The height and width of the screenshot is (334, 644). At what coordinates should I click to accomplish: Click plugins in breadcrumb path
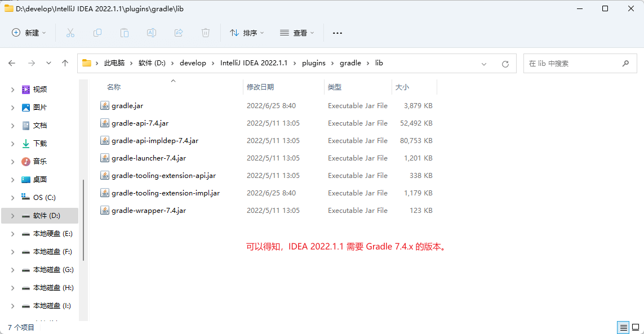[x=313, y=63]
